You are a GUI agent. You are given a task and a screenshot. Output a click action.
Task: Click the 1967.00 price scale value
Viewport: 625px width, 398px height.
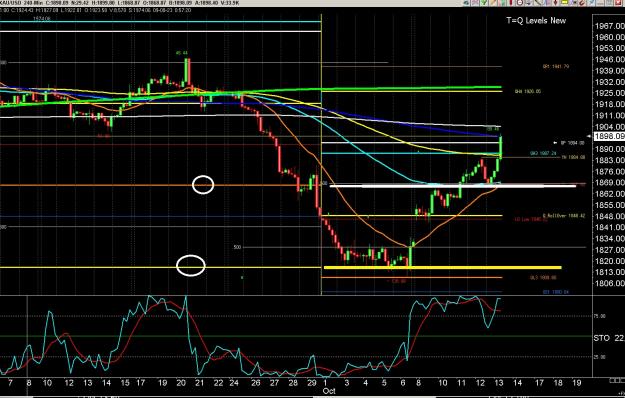[x=609, y=26]
